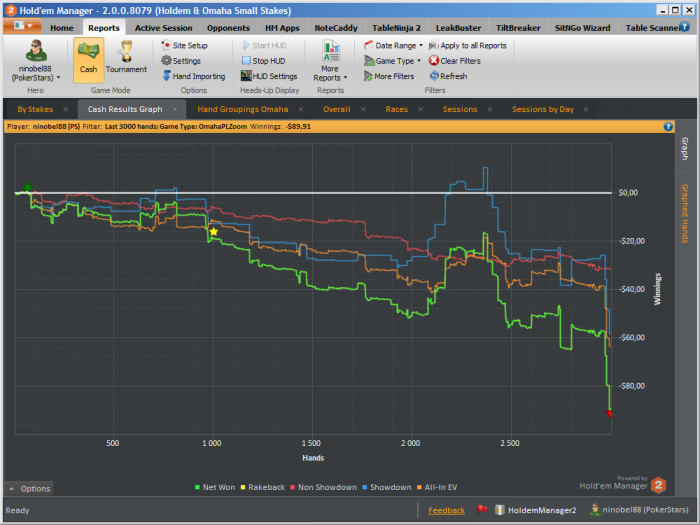Select the Reports ribbon tab
The image size is (700, 525).
click(104, 28)
